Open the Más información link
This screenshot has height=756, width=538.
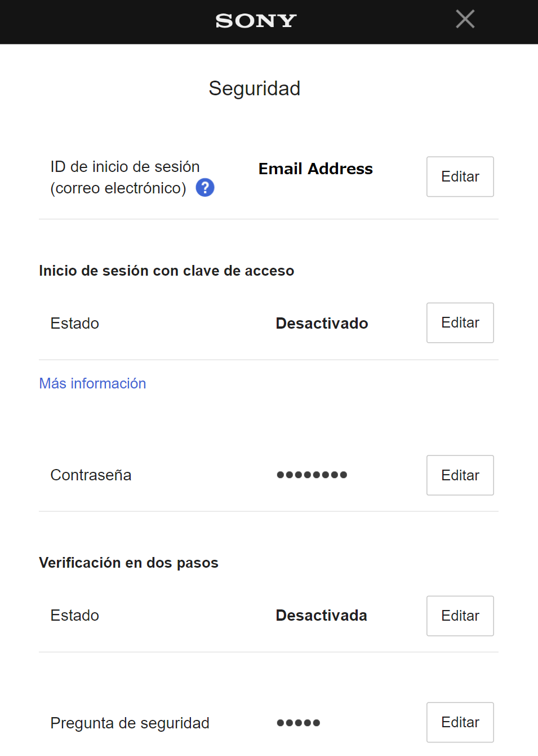click(x=92, y=383)
